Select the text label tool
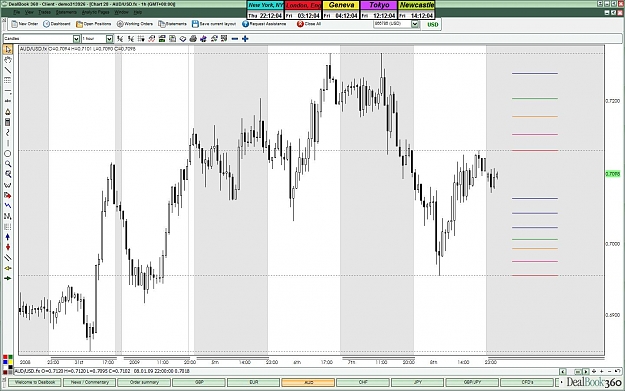This screenshot has width=625, height=391. pos(8,101)
